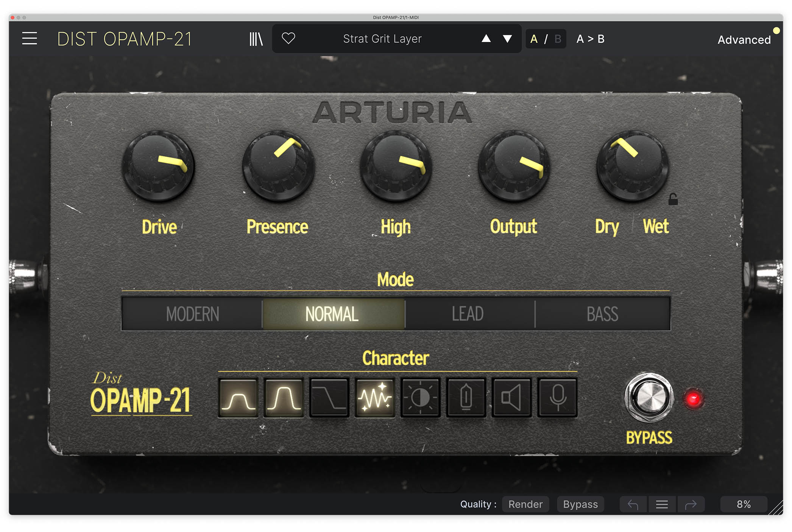Toggle the half-sun brightness character button
The height and width of the screenshot is (532, 792).
click(420, 398)
